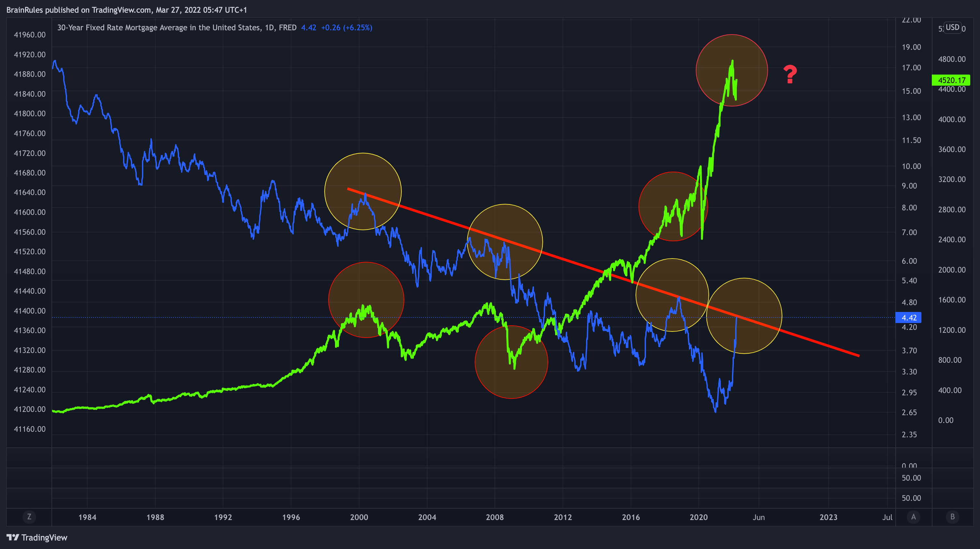980x549 pixels.
Task: Toggle the A auto-scale button
Action: pos(914,517)
